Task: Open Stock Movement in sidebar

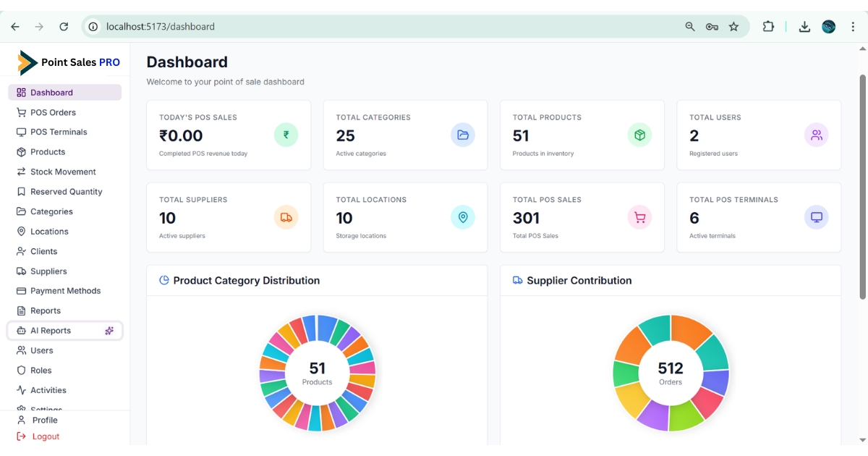Action: (x=64, y=172)
